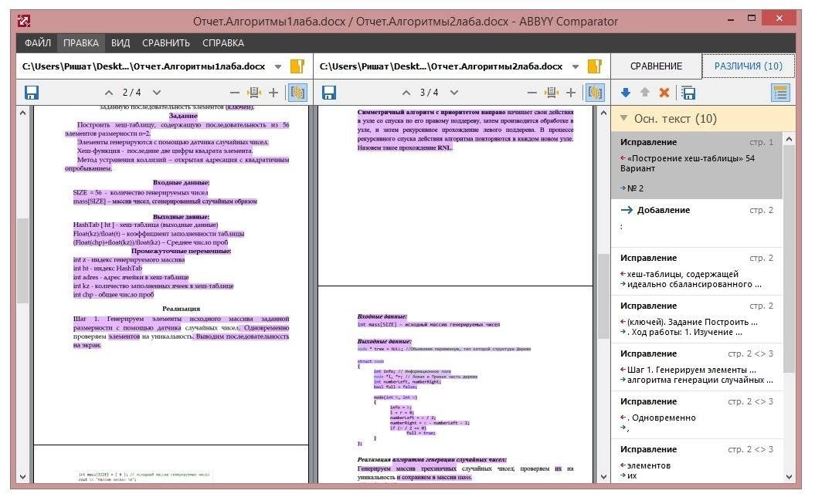Open the СПРАВКА menu

click(223, 43)
